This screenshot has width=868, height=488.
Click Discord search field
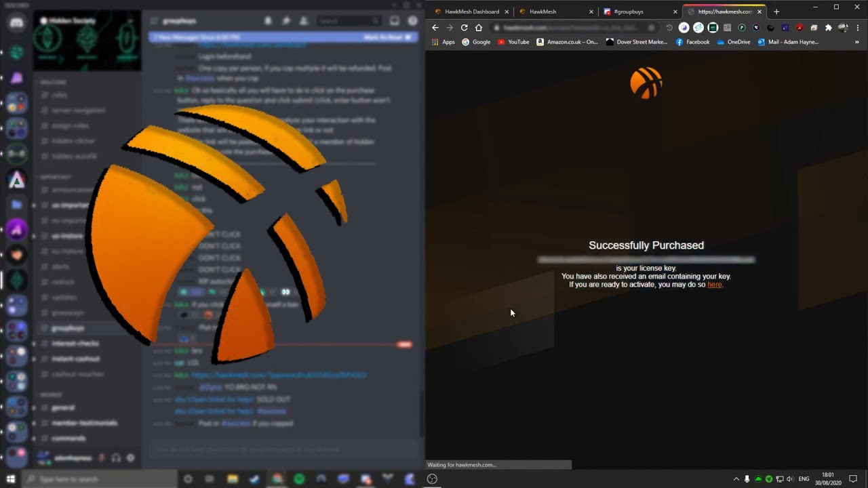pos(348,21)
